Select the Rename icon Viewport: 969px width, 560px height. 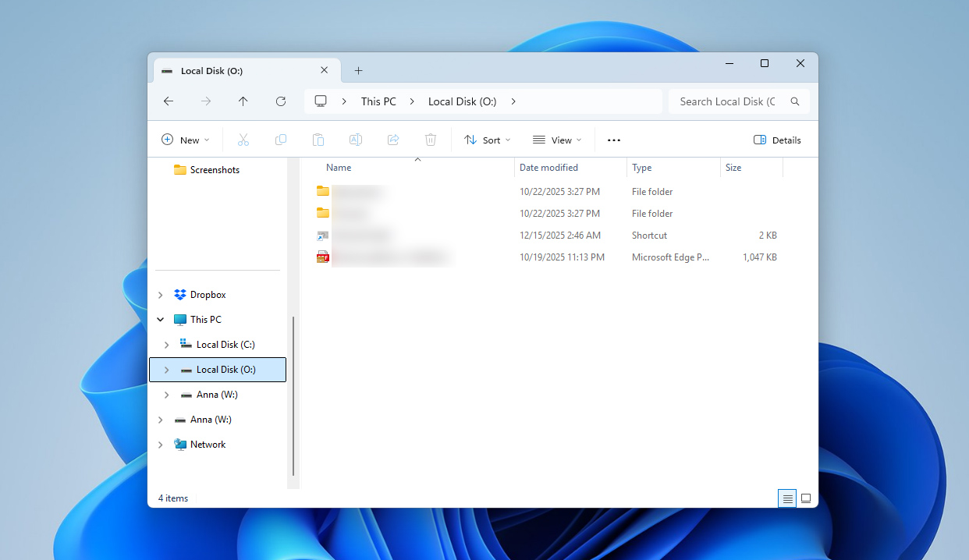coord(356,140)
